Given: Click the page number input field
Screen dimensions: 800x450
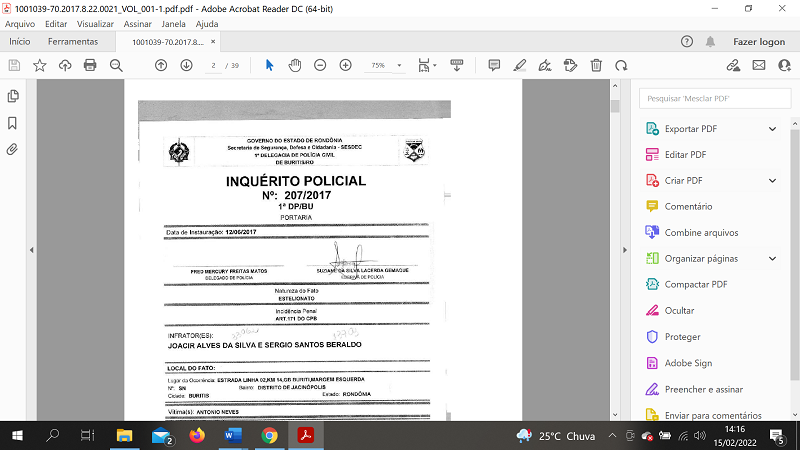Looking at the screenshot, I should (213, 65).
